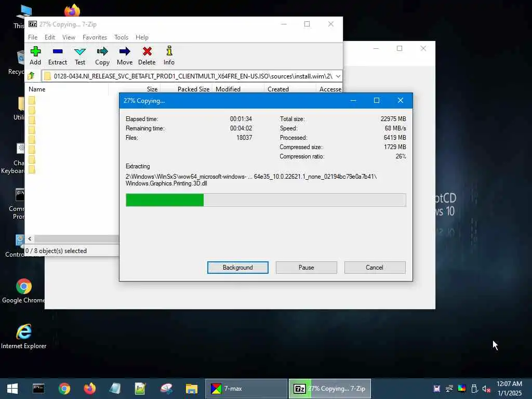The image size is (532, 399).
Task: Open the second folder in the file list
Action: coord(32,110)
